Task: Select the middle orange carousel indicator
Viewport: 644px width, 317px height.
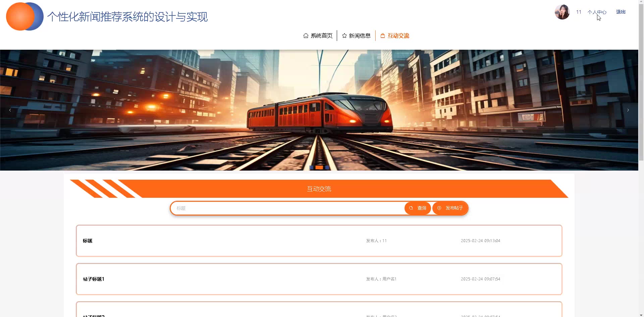Action: (x=319, y=167)
